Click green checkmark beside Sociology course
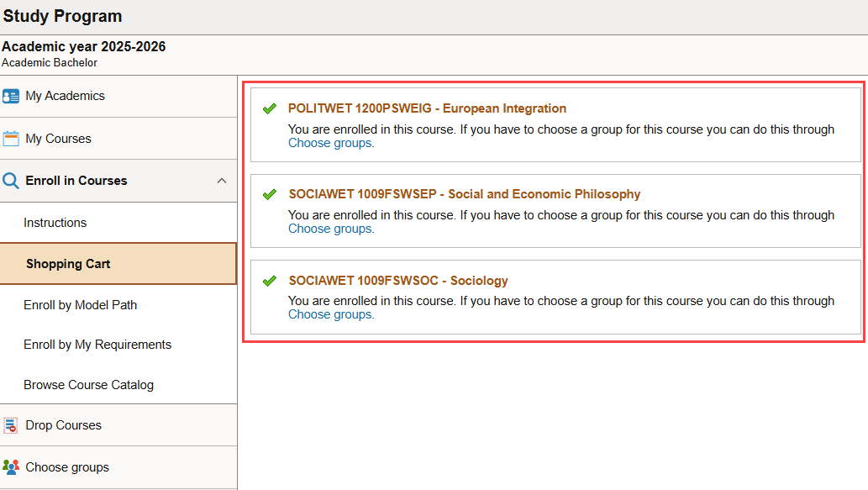 coord(270,281)
